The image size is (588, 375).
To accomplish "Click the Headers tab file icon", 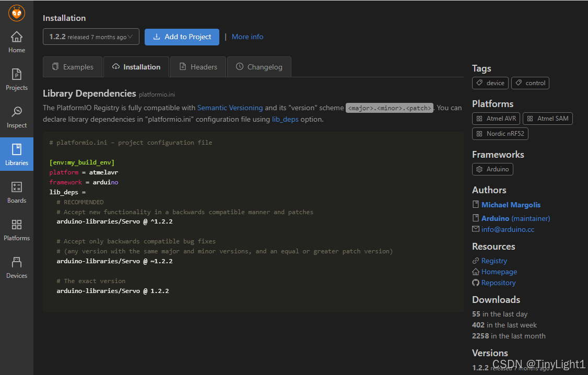I will click(x=183, y=66).
